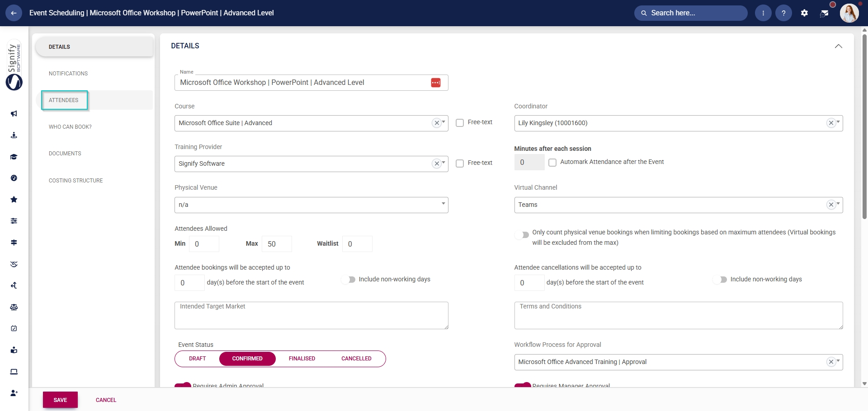The width and height of the screenshot is (868, 411).
Task: Clear the Teams Virtual Channel selection
Action: [831, 205]
